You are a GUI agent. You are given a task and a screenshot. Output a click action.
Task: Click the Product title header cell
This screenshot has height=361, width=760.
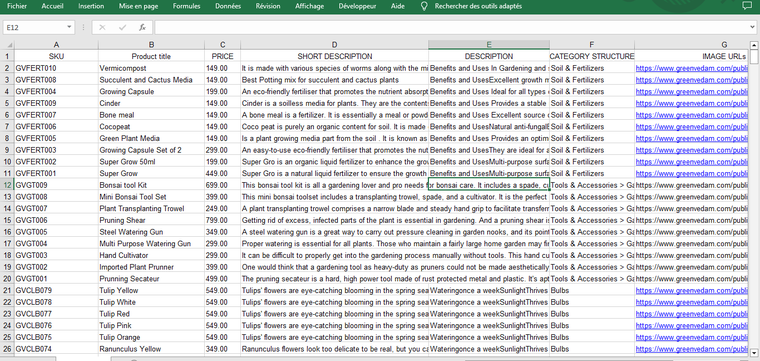tap(151, 56)
